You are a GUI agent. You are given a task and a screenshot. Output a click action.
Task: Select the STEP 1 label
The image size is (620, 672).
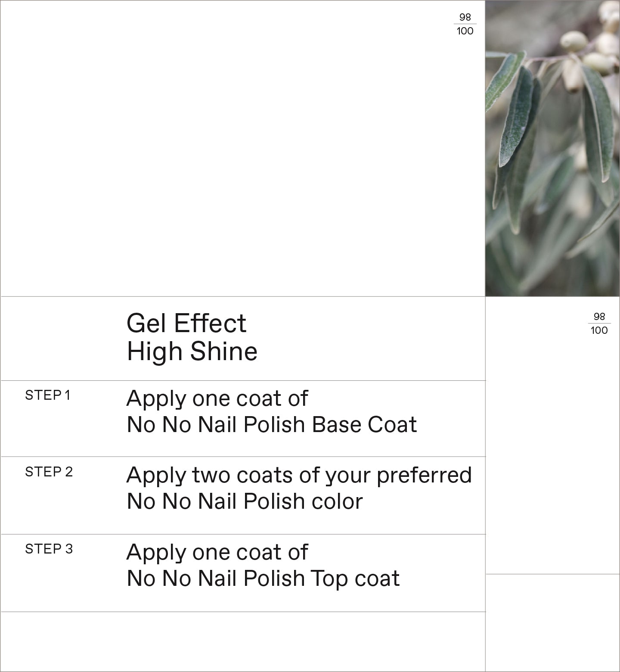pyautogui.click(x=47, y=395)
